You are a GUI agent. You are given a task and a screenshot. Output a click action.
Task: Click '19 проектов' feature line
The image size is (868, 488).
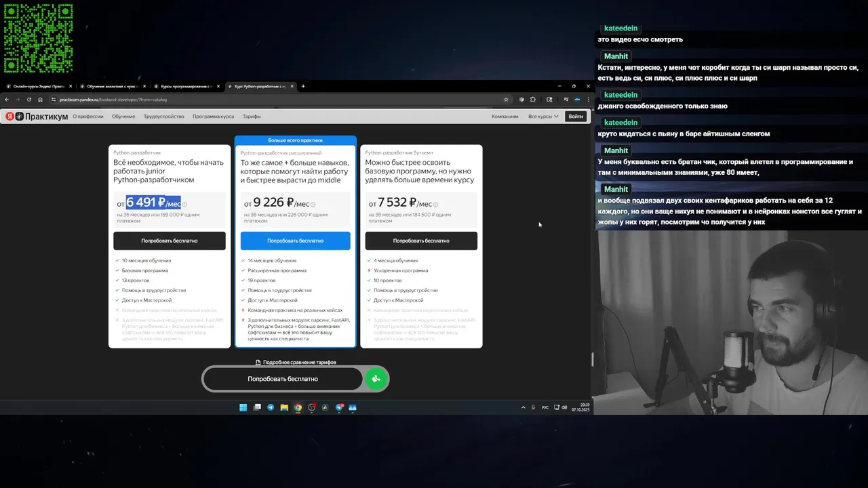(262, 281)
